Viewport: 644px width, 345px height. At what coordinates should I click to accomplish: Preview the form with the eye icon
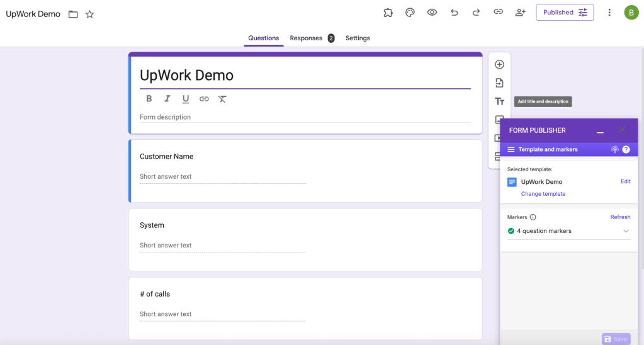click(x=432, y=13)
